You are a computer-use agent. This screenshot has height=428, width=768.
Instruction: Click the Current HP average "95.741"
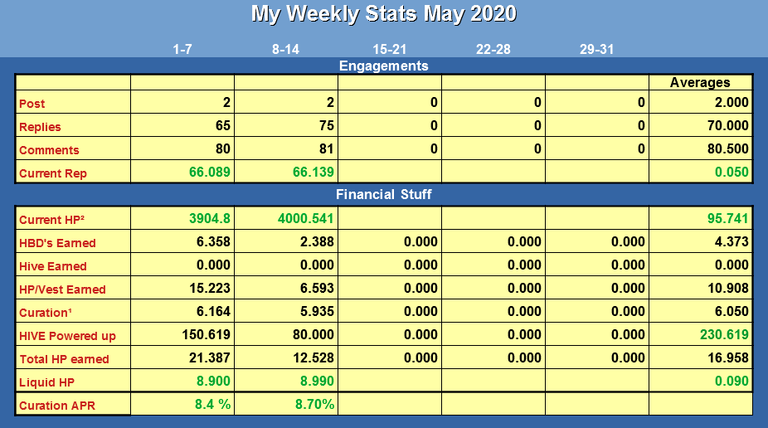pos(728,218)
